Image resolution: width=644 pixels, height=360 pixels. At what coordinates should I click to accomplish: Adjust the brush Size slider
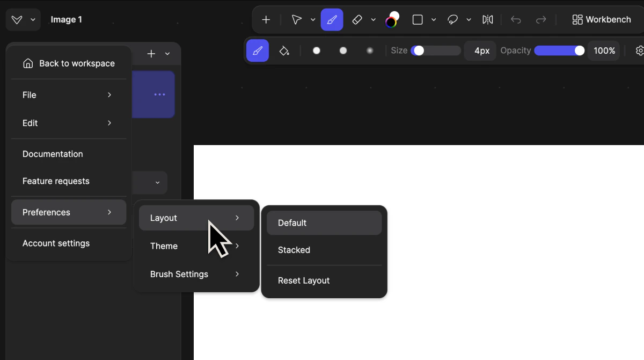(x=436, y=51)
